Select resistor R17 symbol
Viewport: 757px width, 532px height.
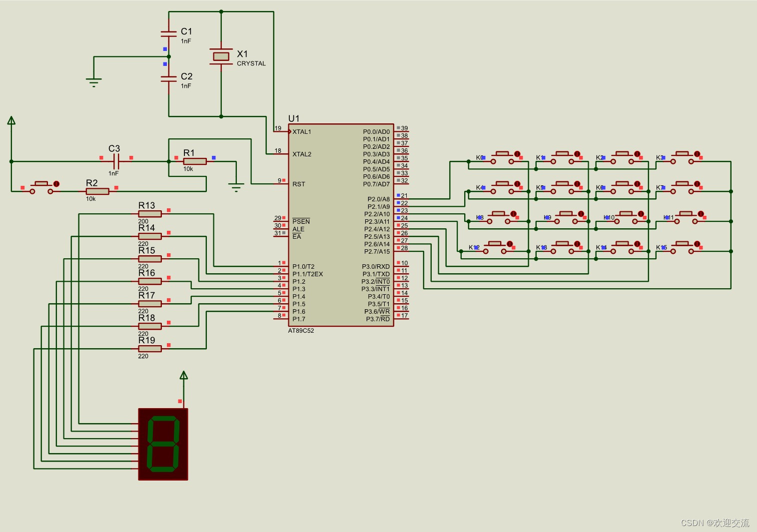[149, 304]
